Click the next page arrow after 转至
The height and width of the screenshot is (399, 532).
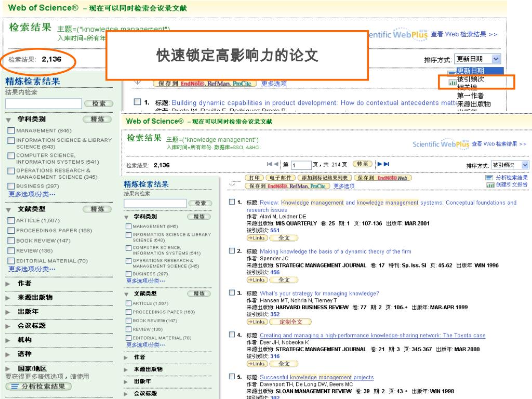coord(380,164)
